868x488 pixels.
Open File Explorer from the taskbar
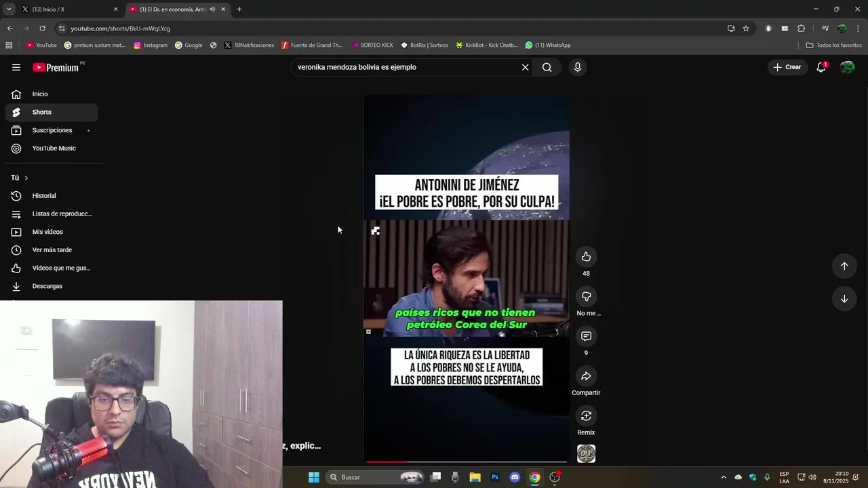[x=475, y=477]
